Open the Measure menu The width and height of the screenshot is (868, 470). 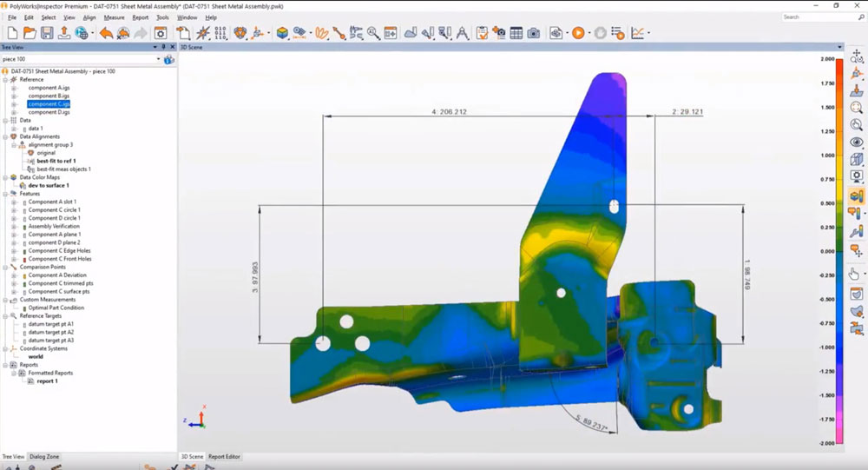point(114,17)
